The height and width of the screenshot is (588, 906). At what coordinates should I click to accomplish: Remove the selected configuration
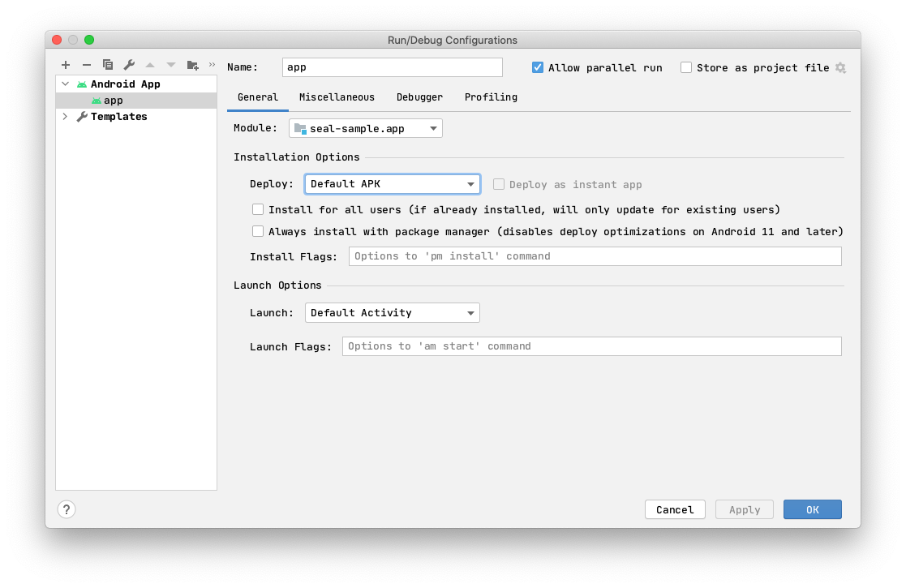click(x=87, y=65)
